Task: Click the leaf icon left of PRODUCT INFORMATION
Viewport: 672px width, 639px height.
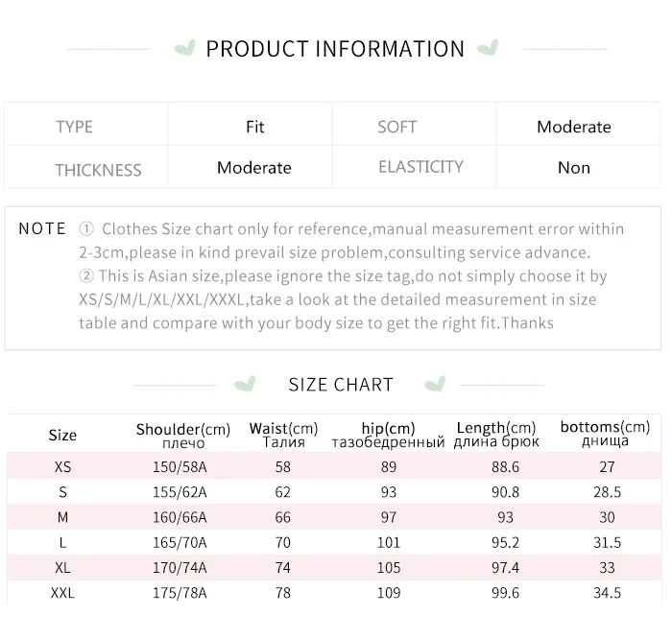Action: (x=186, y=48)
